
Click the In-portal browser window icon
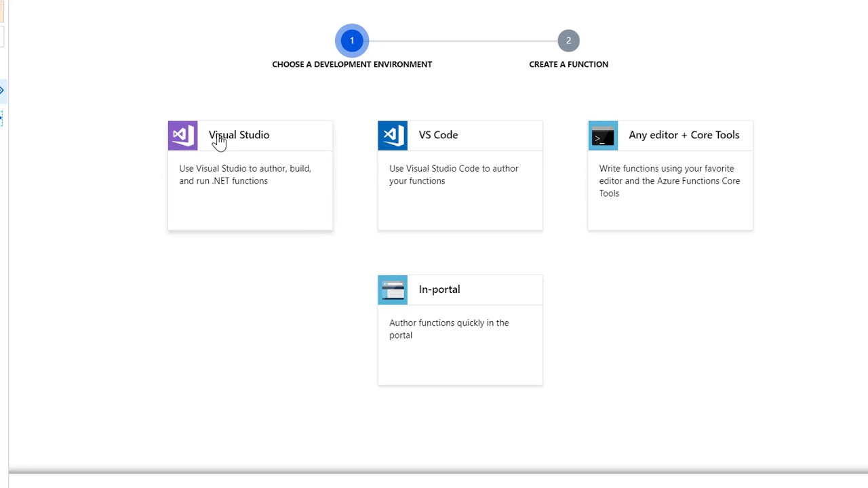tap(393, 290)
